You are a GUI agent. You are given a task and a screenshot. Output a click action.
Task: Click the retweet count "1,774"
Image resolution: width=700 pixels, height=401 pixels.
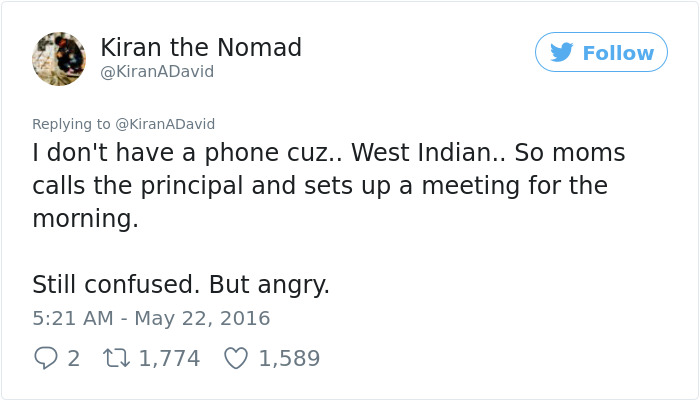pos(169,357)
